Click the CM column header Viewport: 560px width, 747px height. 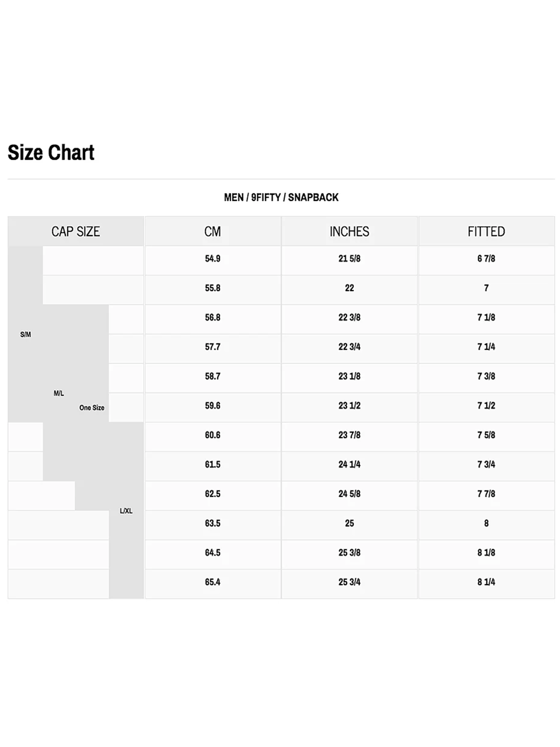(213, 231)
